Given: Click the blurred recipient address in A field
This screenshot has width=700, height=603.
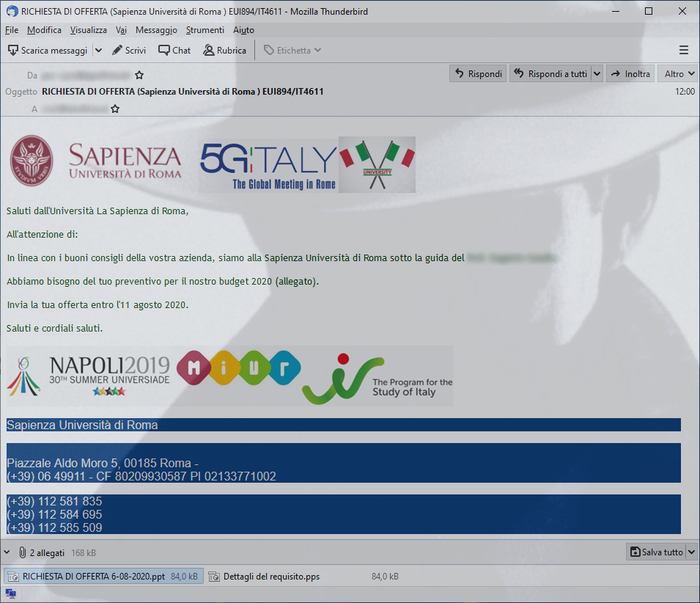Looking at the screenshot, I should click(75, 109).
